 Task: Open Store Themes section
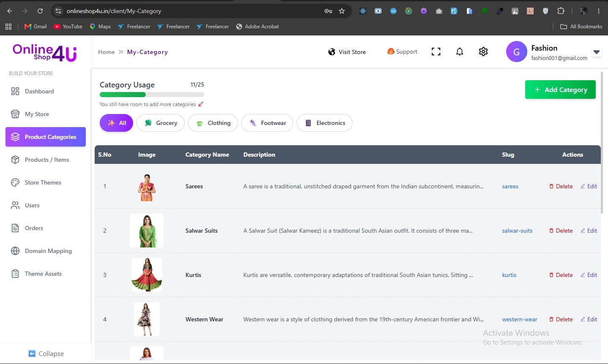(x=36, y=182)
